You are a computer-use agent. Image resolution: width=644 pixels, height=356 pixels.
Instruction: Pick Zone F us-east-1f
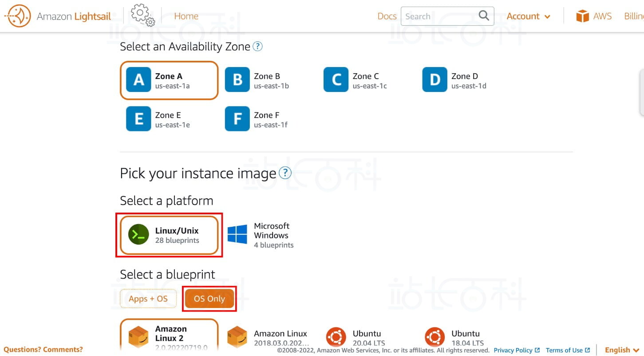coord(257,119)
